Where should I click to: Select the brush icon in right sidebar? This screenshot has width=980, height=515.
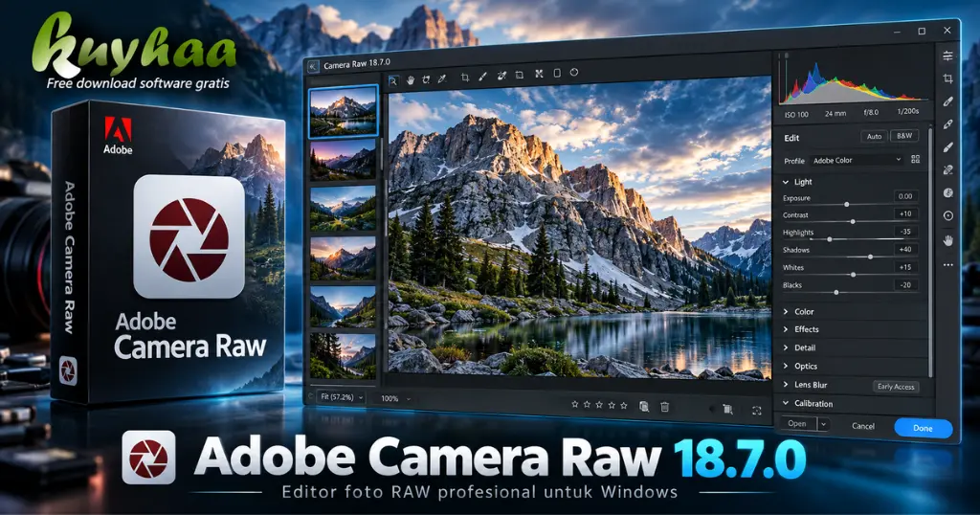pyautogui.click(x=947, y=146)
